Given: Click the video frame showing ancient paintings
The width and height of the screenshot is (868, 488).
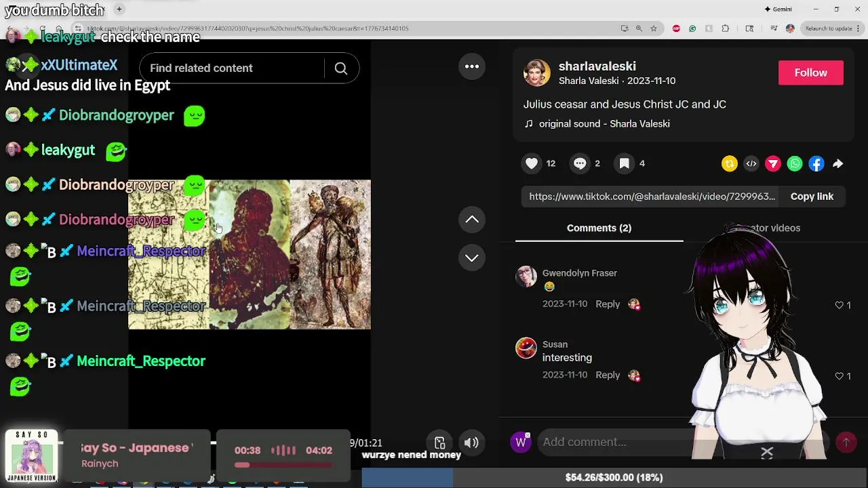Looking at the screenshot, I should tap(250, 254).
